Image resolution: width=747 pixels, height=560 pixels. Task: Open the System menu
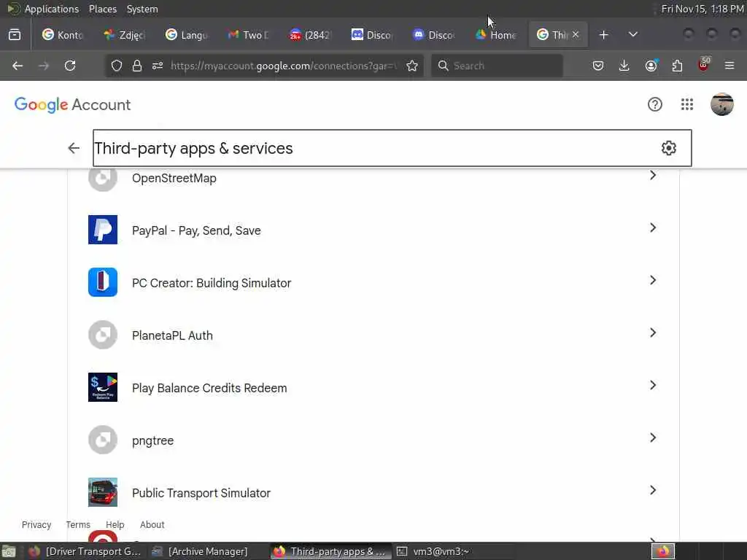[142, 9]
